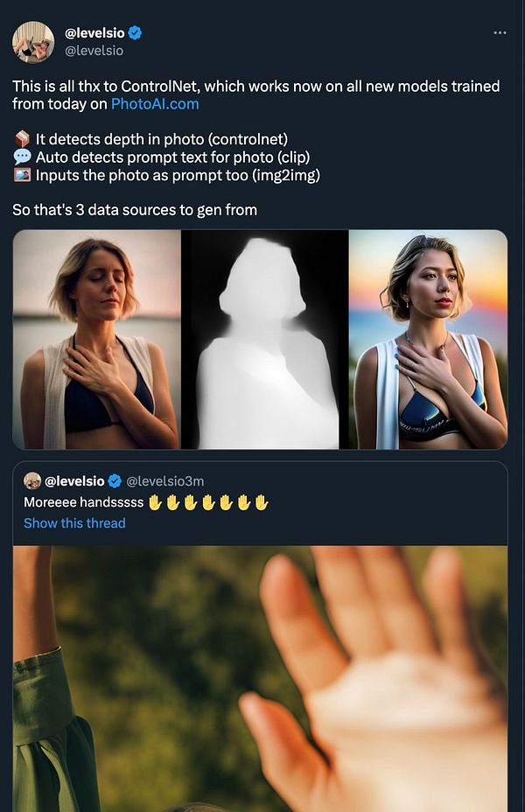Open the original woman photo thumbnail
Viewport: 525px width, 812px height.
97,339
